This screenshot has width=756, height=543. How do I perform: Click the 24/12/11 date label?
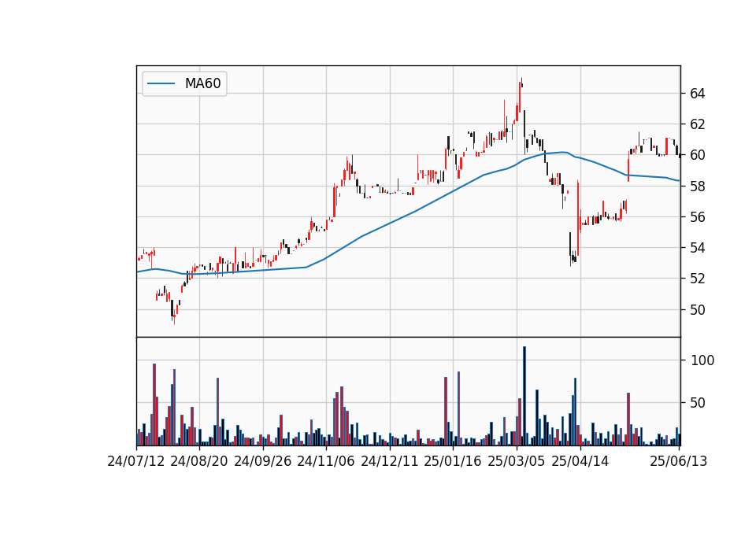390,461
